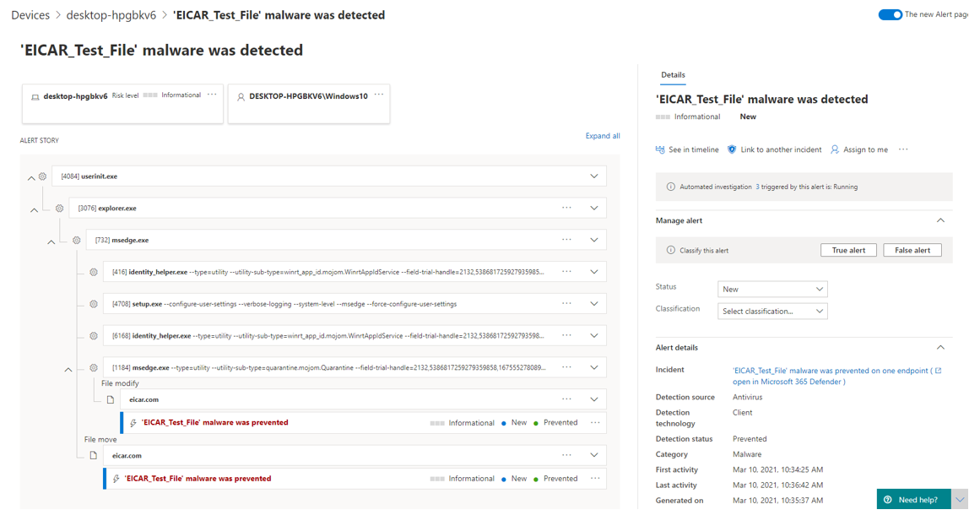The image size is (980, 526).
Task: Expand details of setup.exe row
Action: 593,304
